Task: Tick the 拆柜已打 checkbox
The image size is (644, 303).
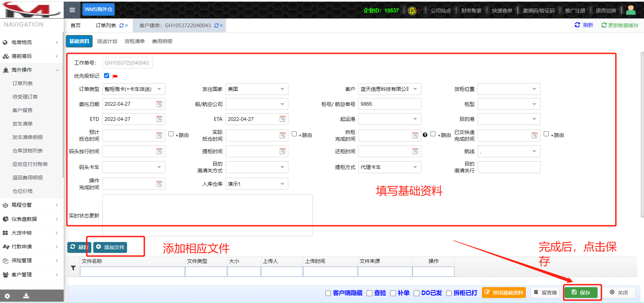Action: tap(449, 293)
